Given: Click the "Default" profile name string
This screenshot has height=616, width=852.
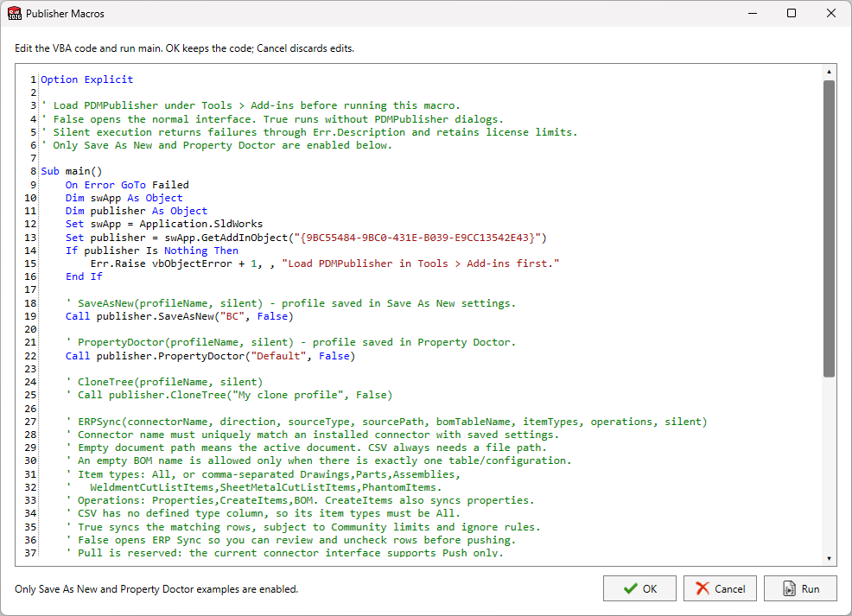Looking at the screenshot, I should (x=278, y=356).
